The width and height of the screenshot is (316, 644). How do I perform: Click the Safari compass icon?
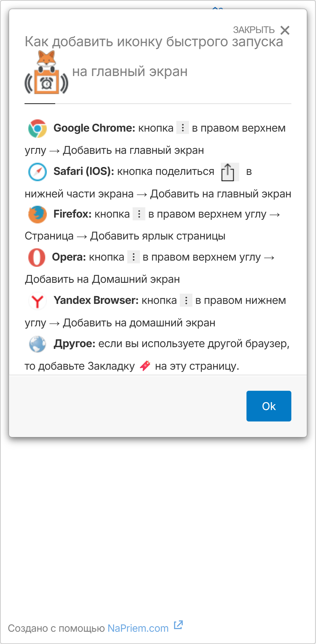[37, 172]
